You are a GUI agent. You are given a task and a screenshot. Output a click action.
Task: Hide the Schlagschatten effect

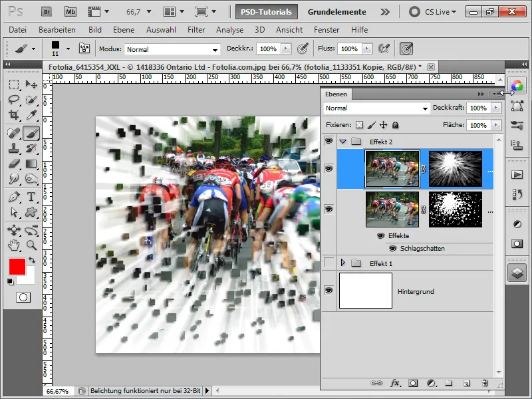(392, 248)
